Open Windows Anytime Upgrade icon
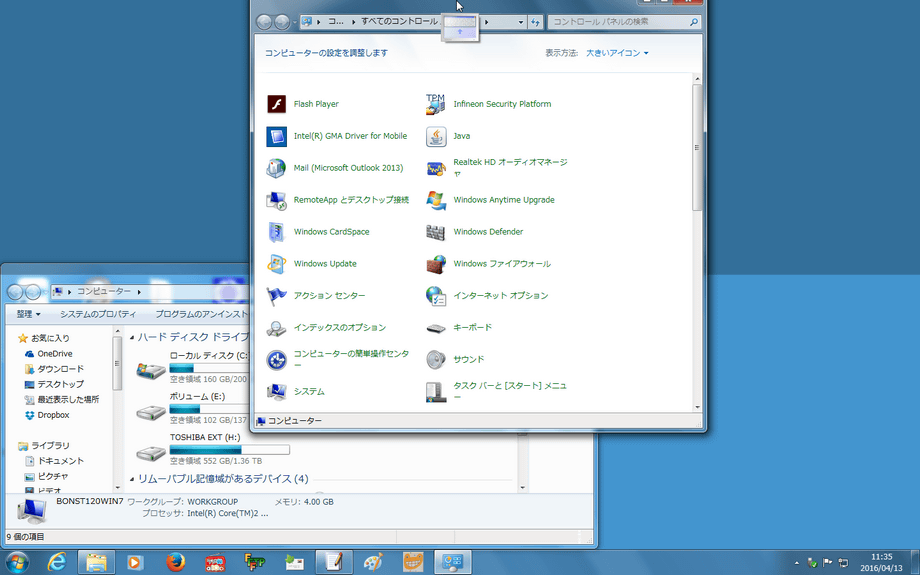Viewport: 920px width, 575px height. [436, 200]
